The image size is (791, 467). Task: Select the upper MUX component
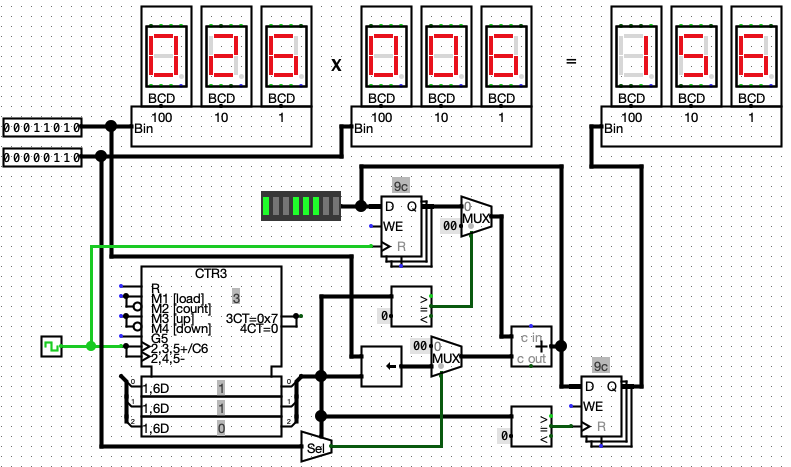tap(476, 217)
